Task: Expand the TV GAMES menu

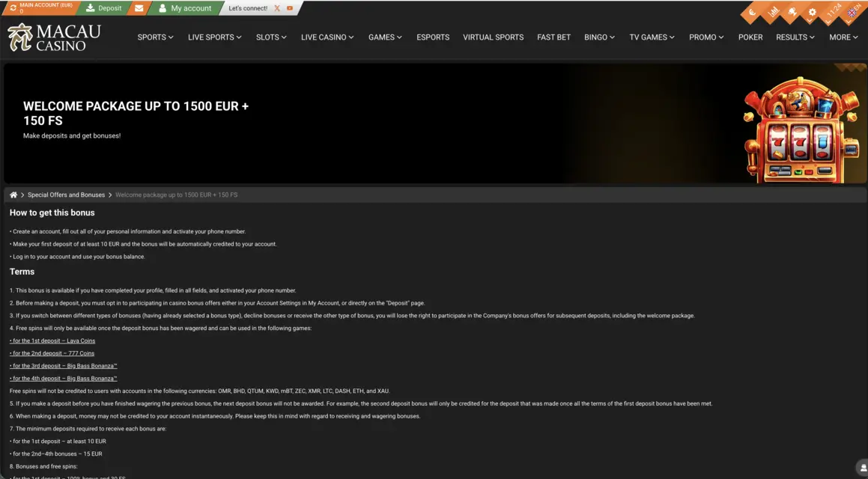Action: (652, 37)
